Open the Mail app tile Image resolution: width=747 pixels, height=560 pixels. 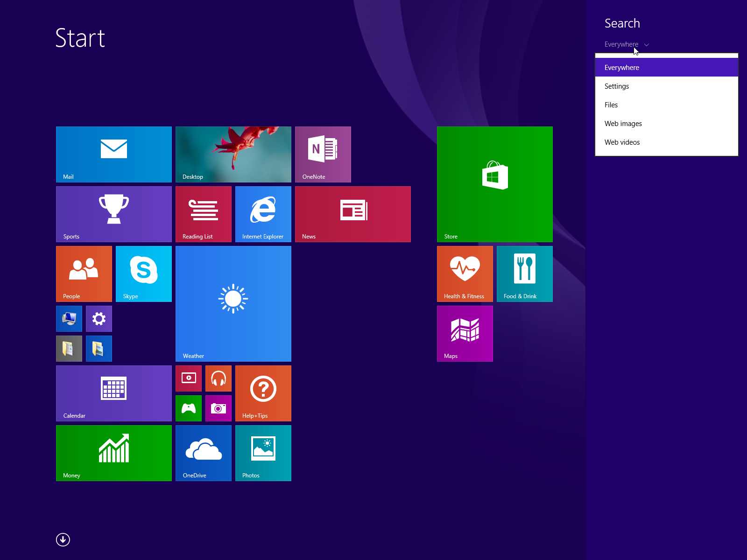[113, 154]
